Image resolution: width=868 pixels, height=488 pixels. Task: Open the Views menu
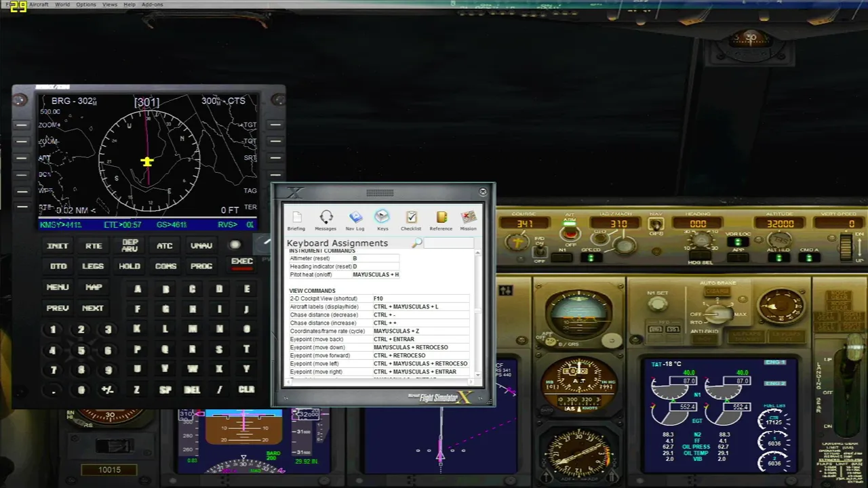pos(110,4)
